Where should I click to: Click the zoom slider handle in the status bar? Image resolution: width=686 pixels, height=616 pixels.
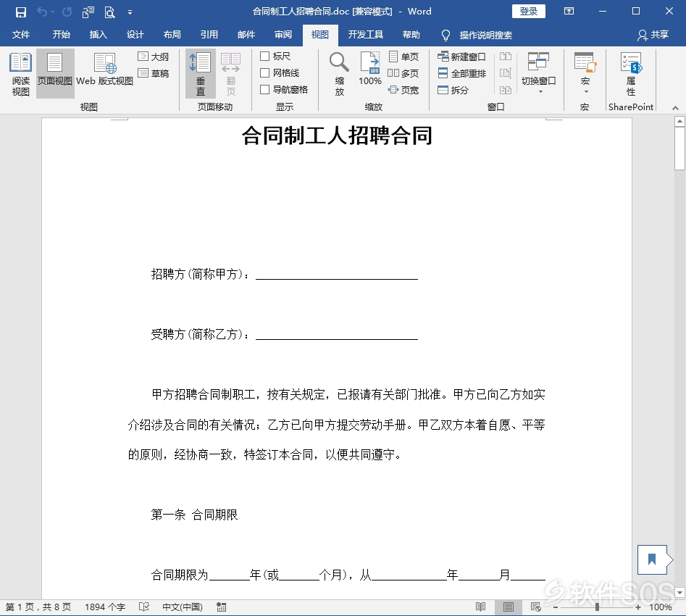597,607
